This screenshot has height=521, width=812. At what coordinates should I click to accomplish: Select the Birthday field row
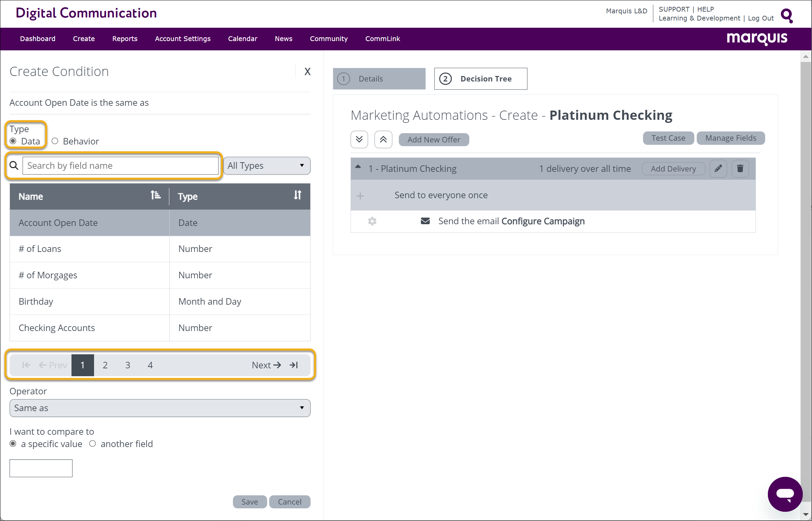click(160, 302)
